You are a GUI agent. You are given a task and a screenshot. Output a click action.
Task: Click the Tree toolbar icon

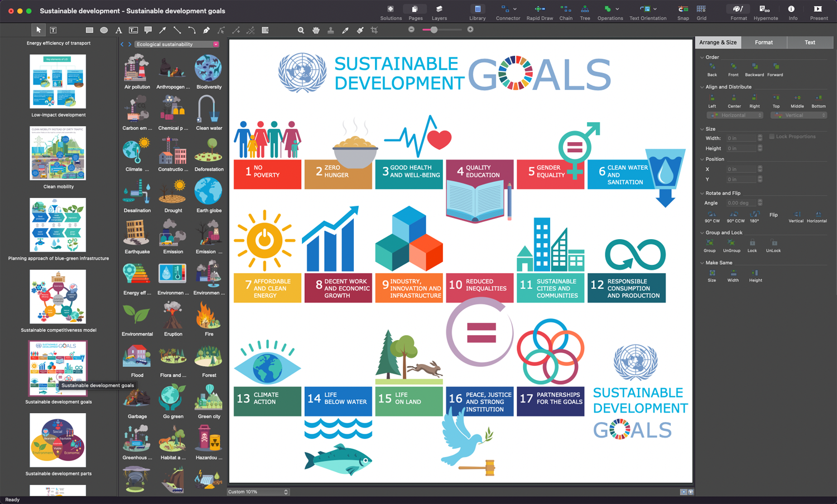585,12
